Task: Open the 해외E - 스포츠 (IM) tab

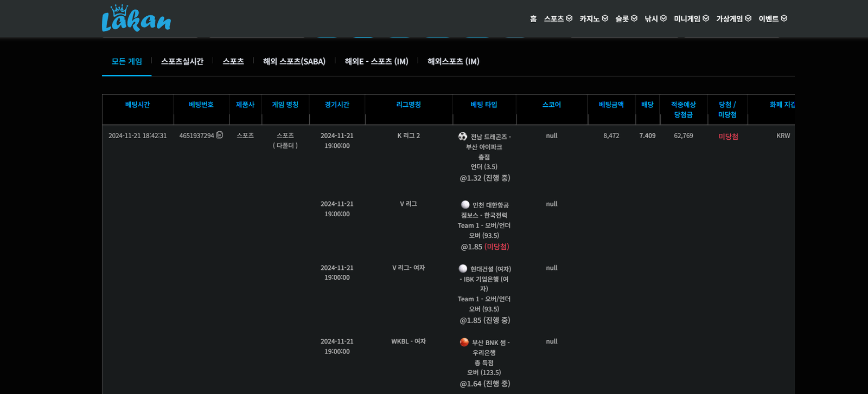Action: point(376,61)
